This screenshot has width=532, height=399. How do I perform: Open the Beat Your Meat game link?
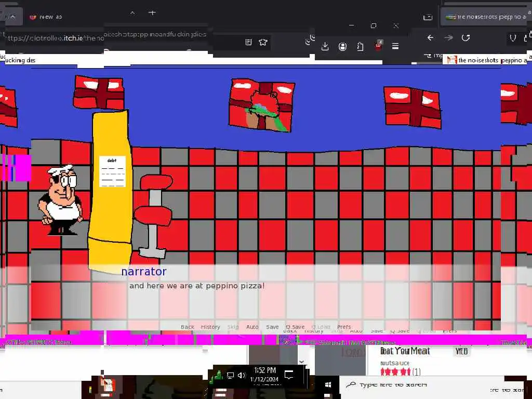pos(405,351)
